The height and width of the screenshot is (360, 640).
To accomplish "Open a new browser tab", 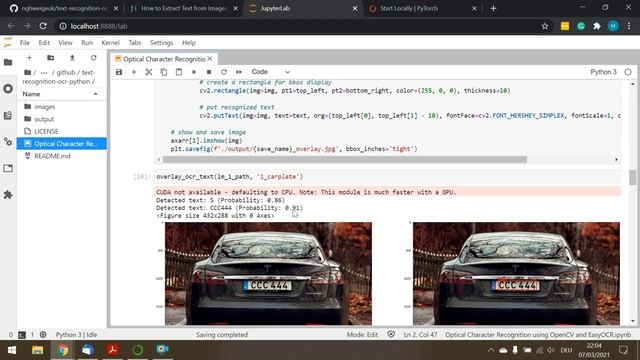I will (x=493, y=8).
